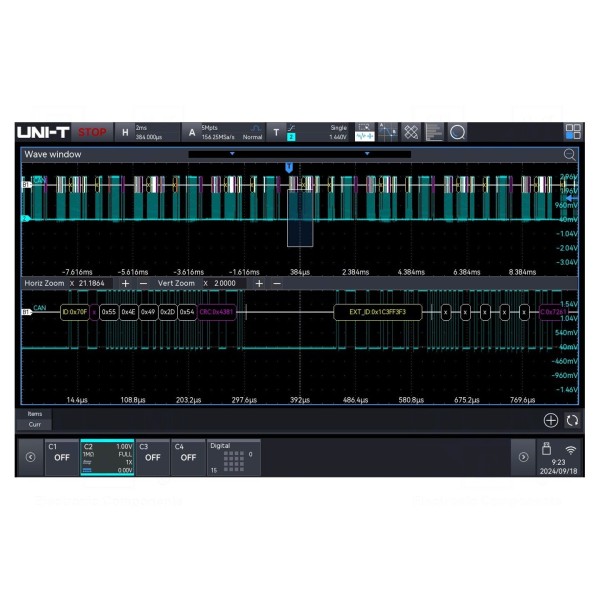Open the Digital channels panel
Image resolution: width=600 pixels, height=600 pixels.
pos(233,457)
